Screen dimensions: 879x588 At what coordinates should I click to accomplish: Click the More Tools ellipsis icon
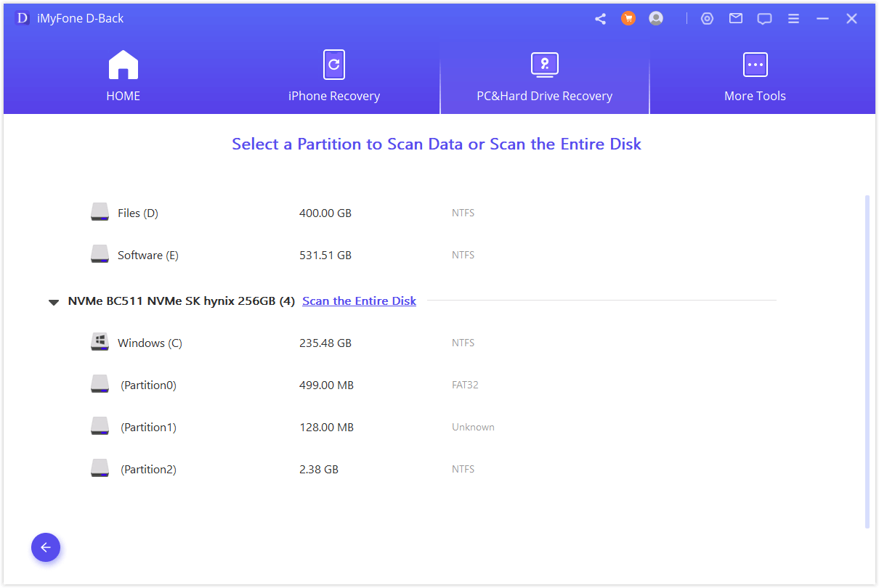point(756,65)
